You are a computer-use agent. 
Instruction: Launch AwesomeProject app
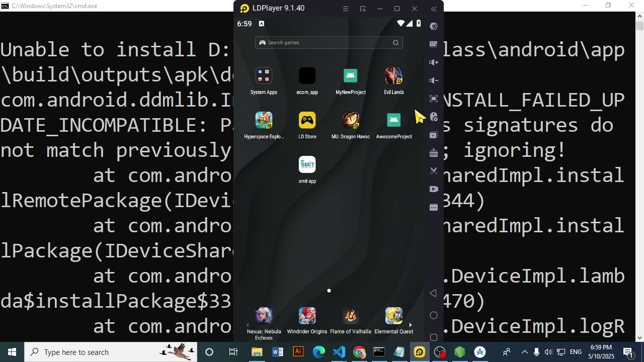(394, 120)
